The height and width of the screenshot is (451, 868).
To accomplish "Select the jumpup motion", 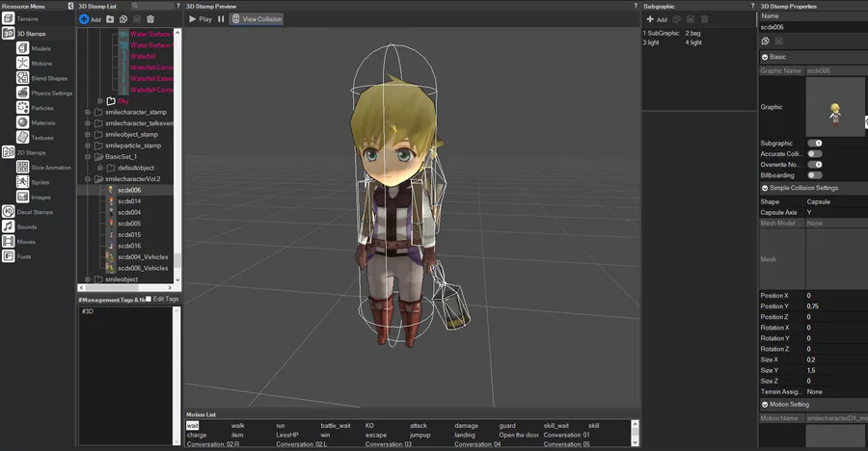I will pyautogui.click(x=420, y=435).
